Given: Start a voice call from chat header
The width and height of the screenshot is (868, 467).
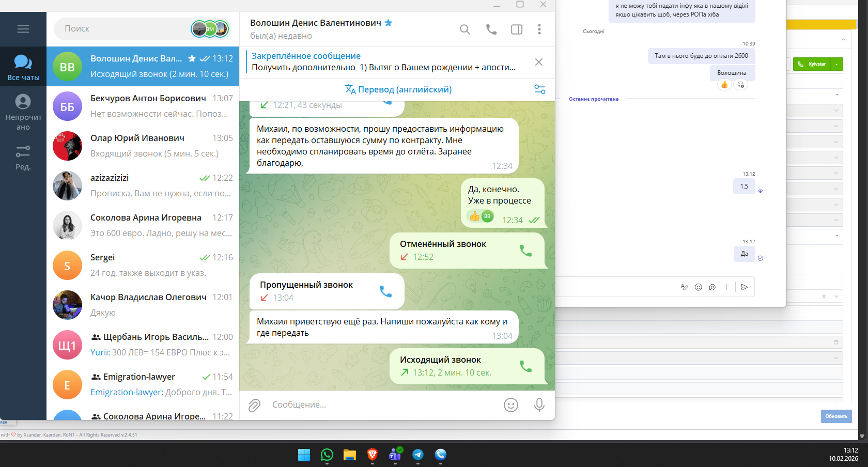Looking at the screenshot, I should pos(491,29).
